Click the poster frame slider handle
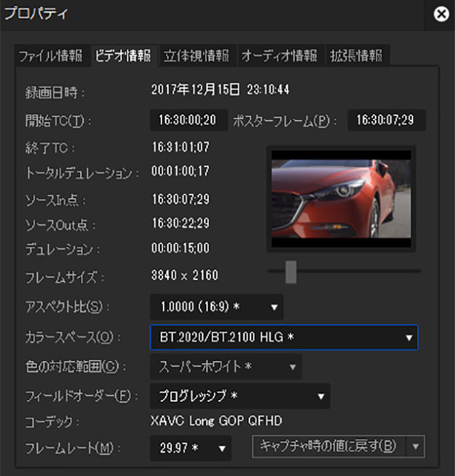This screenshot has height=476, width=455. 290,271
